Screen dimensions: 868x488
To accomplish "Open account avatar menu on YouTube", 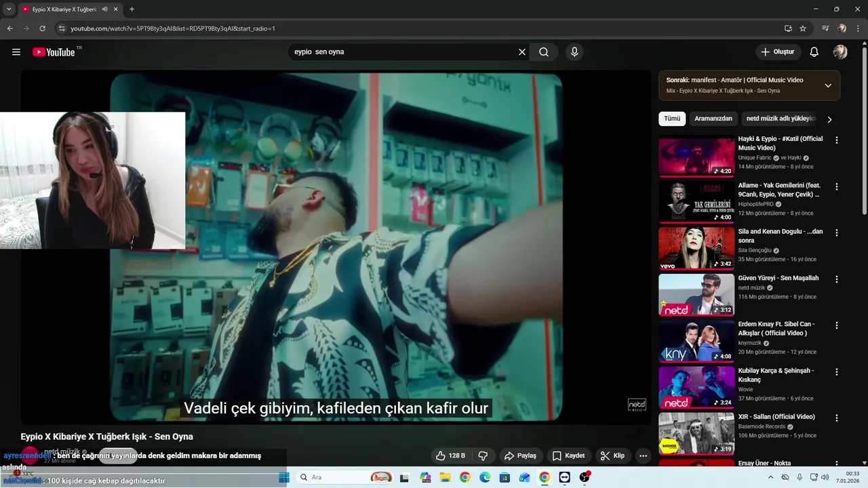I will (x=840, y=52).
